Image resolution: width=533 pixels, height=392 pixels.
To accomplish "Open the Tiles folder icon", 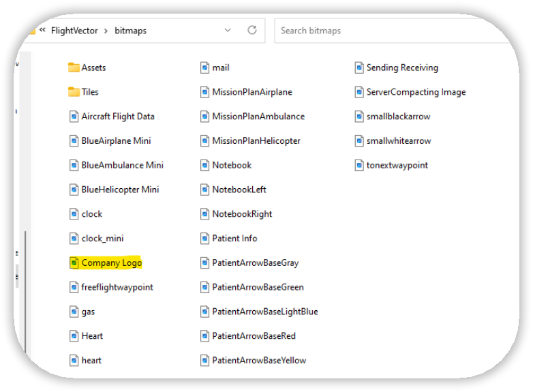I will pyautogui.click(x=74, y=92).
